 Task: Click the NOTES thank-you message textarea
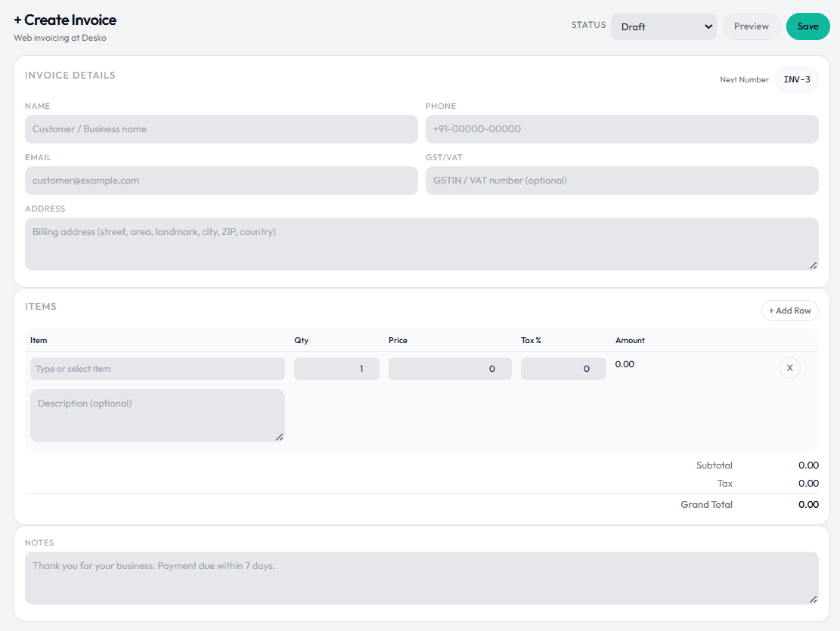pos(421,576)
